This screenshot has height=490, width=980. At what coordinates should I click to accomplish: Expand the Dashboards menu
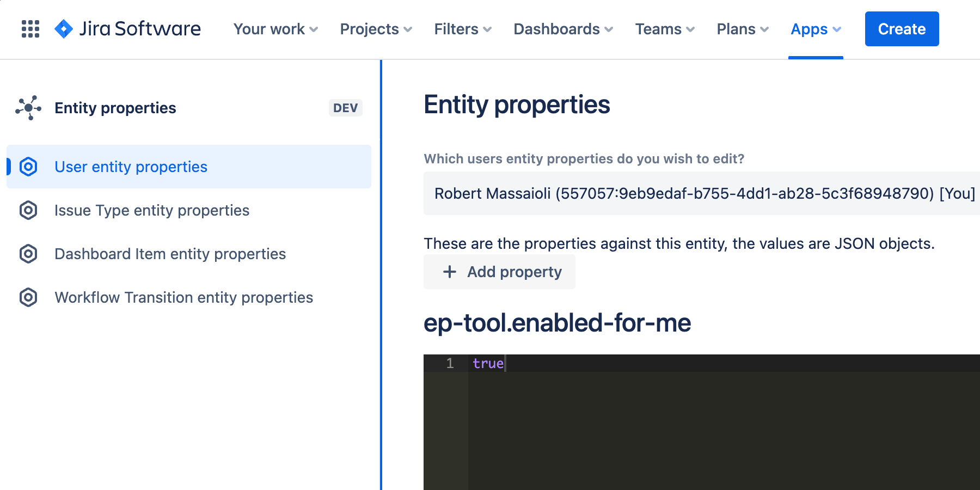coord(563,29)
